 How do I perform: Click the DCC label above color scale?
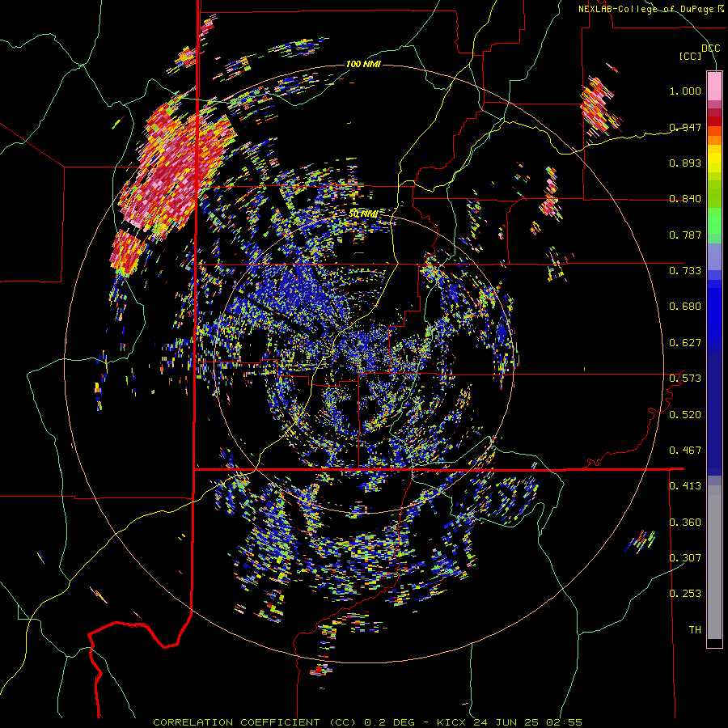click(711, 48)
